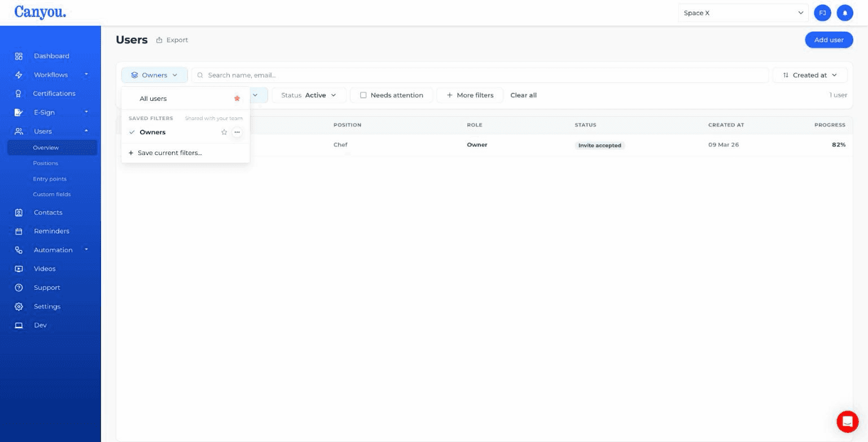This screenshot has width=868, height=442.
Task: Click the Contacts icon in sidebar
Action: tap(19, 213)
